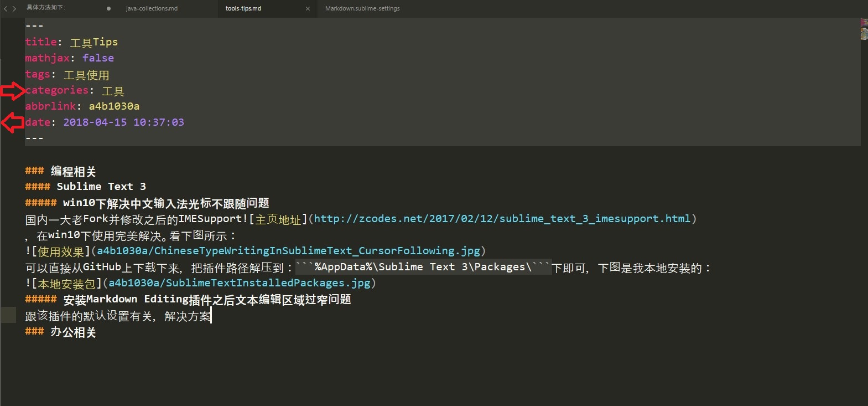Switch to the Markdown.sublime-settings tab
Image resolution: width=868 pixels, height=406 pixels.
tap(362, 9)
